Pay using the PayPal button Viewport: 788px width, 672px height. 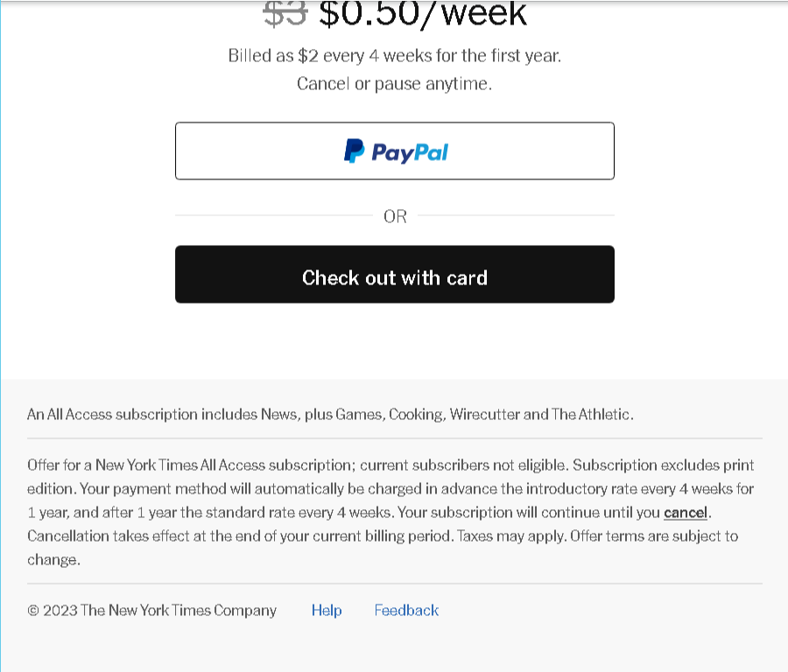(395, 150)
